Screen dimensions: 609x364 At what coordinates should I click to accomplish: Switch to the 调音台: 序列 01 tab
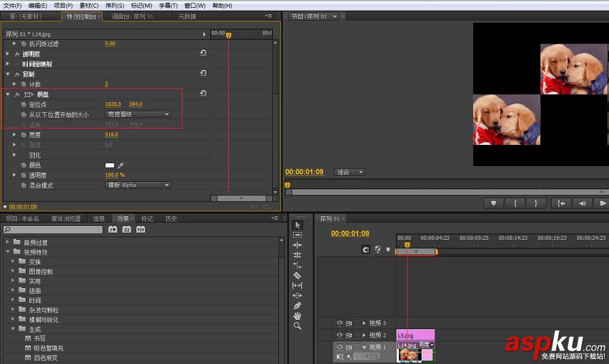point(132,16)
